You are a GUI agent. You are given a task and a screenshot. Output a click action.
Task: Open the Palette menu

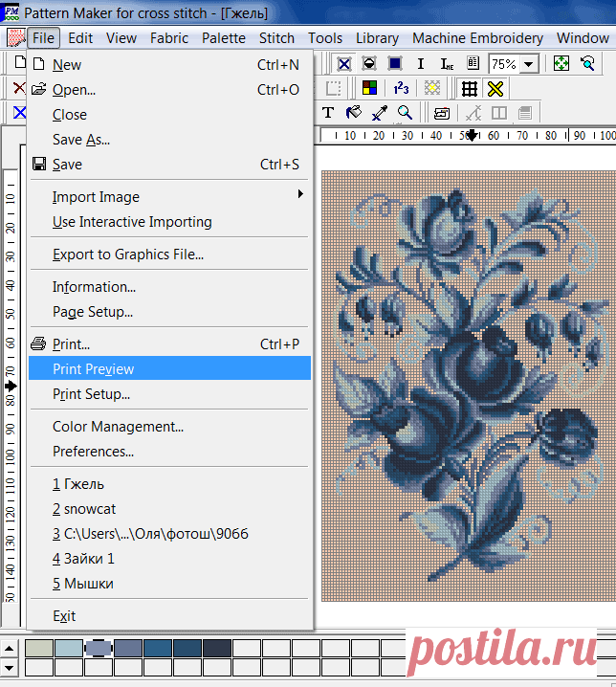click(x=223, y=38)
